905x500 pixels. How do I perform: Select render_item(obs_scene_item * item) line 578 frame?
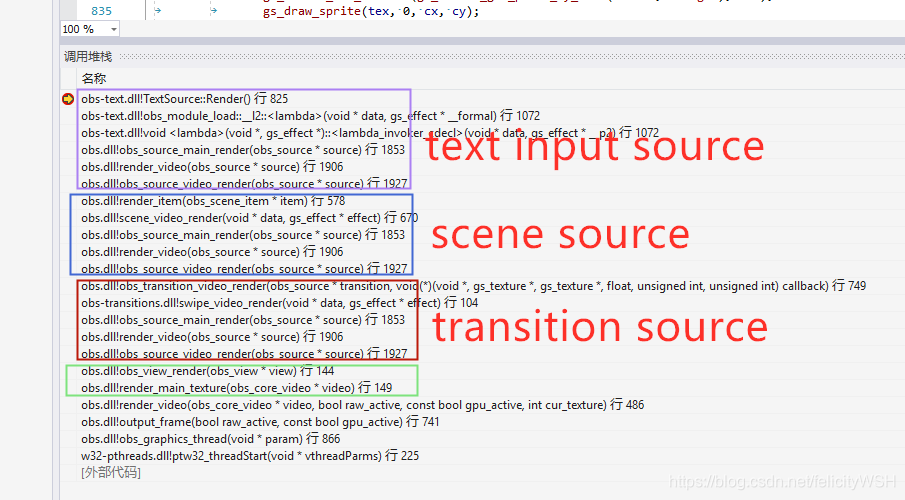click(x=213, y=201)
